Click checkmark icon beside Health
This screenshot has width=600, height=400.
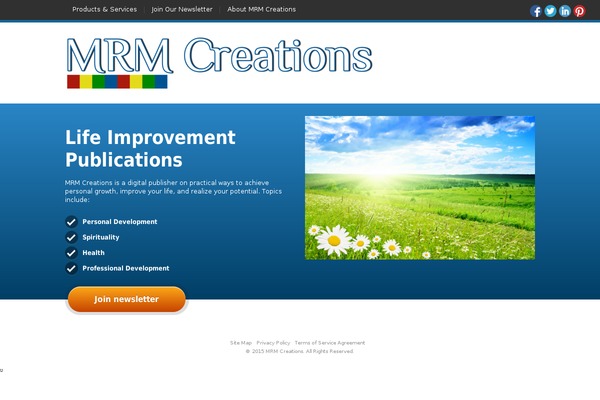tap(71, 253)
